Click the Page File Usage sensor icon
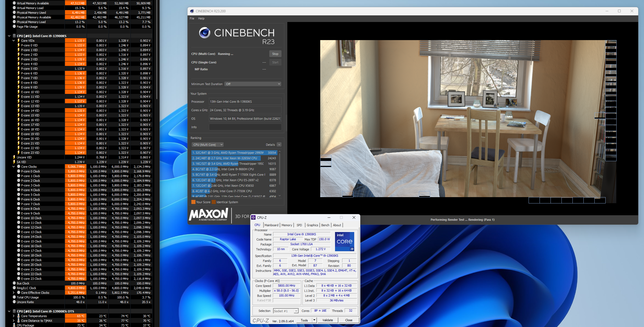This screenshot has width=644, height=327. point(14,27)
